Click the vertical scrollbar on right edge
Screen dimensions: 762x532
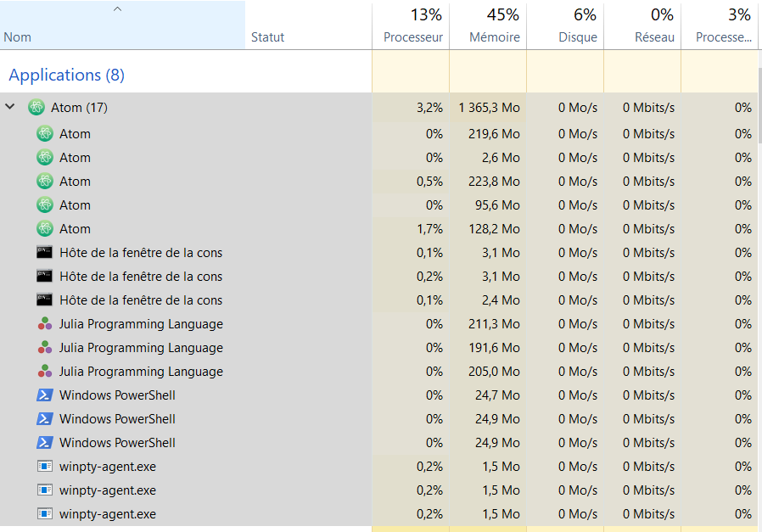(x=759, y=106)
